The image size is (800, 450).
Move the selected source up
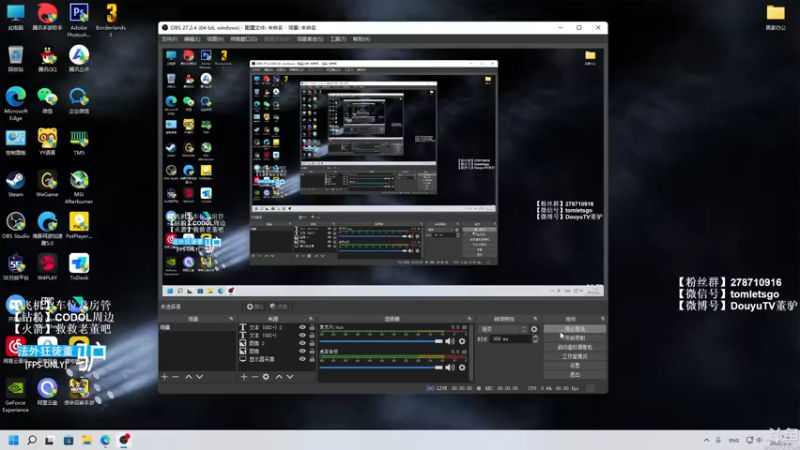(279, 377)
